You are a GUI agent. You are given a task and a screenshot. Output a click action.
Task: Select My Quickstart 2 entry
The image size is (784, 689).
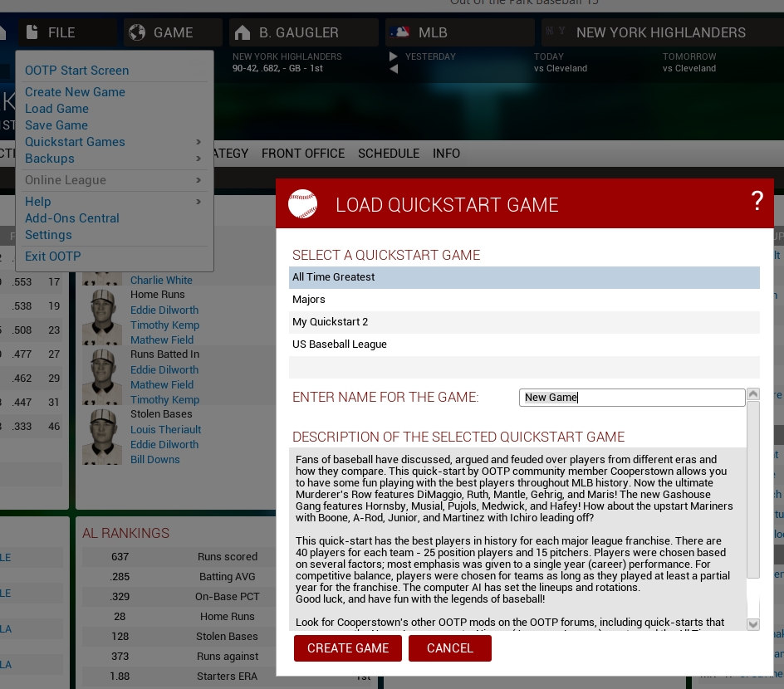pyautogui.click(x=524, y=322)
